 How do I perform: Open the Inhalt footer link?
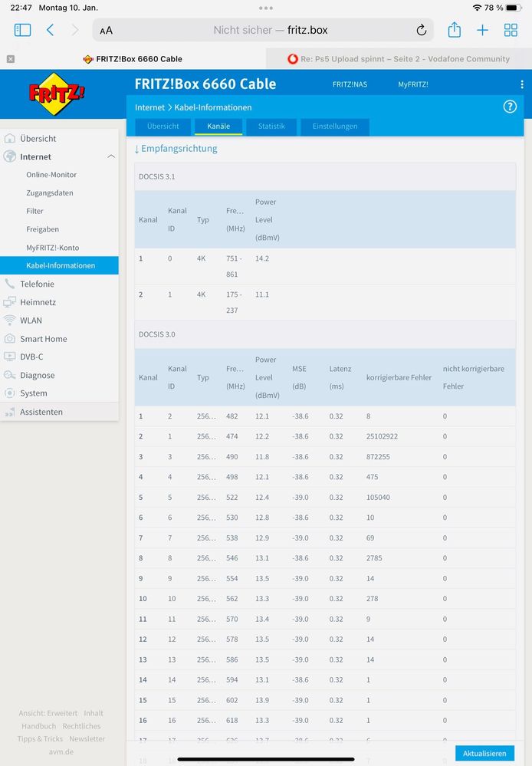pos(94,713)
